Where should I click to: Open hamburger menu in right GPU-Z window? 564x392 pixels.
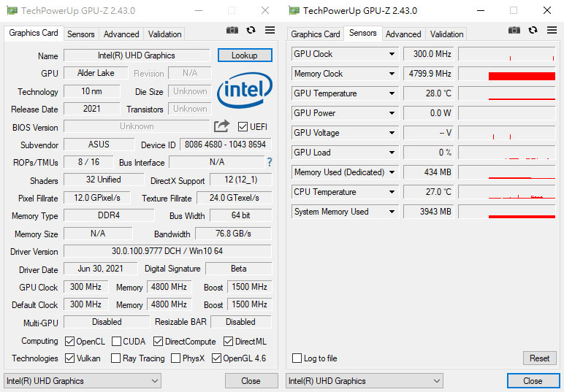[552, 30]
